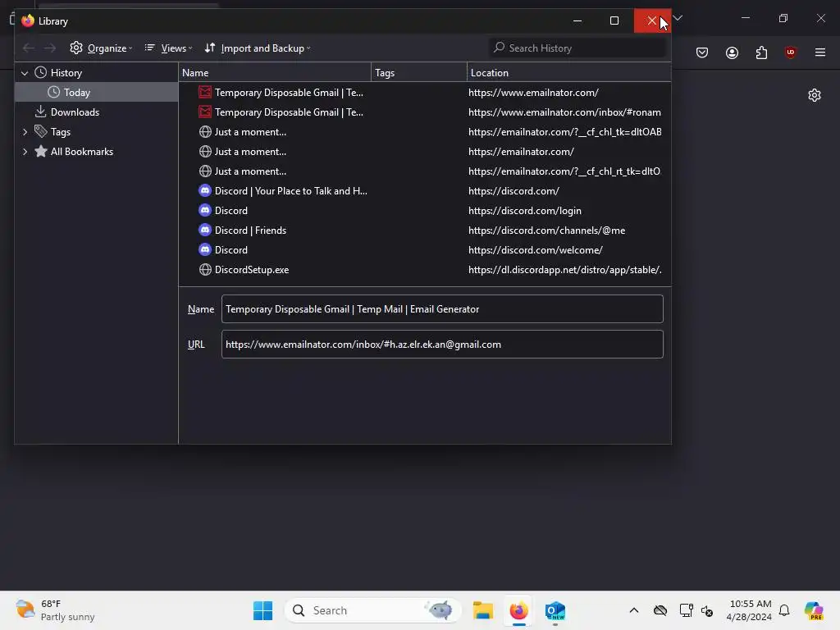Screen dimensions: 840x630
Task: Open Firefox Extensions puzzle icon
Action: click(762, 52)
